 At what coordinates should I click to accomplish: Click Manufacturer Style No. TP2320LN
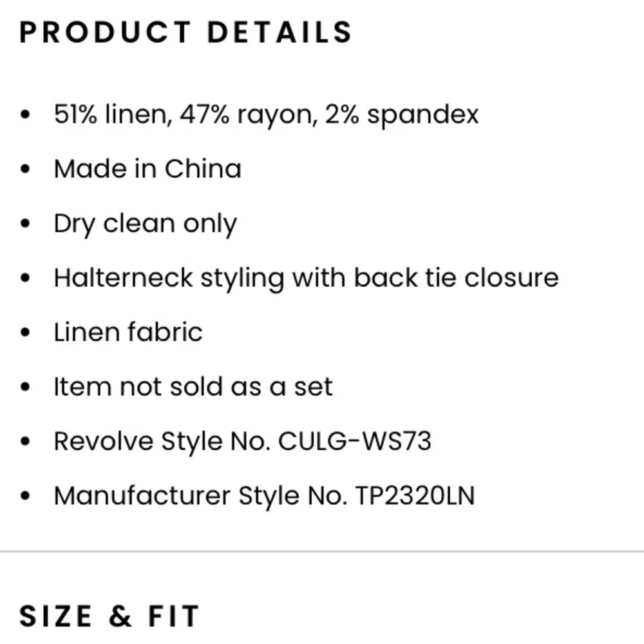264,496
